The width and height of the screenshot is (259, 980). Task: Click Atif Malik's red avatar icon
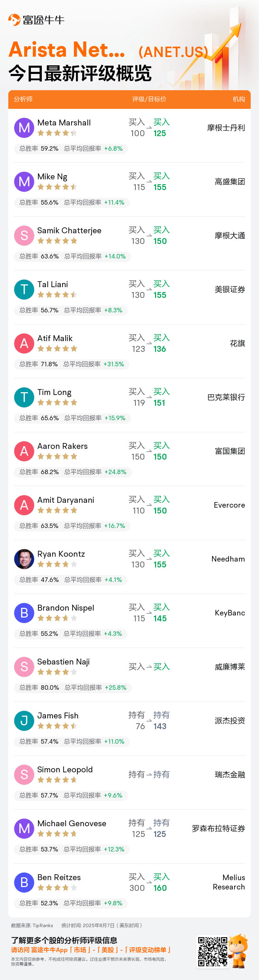click(24, 343)
